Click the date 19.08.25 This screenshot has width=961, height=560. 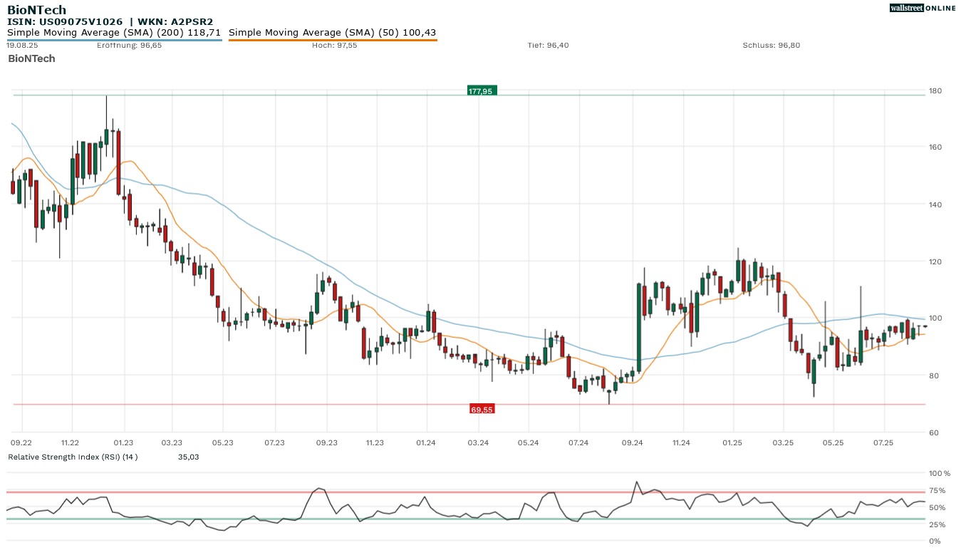22,45
